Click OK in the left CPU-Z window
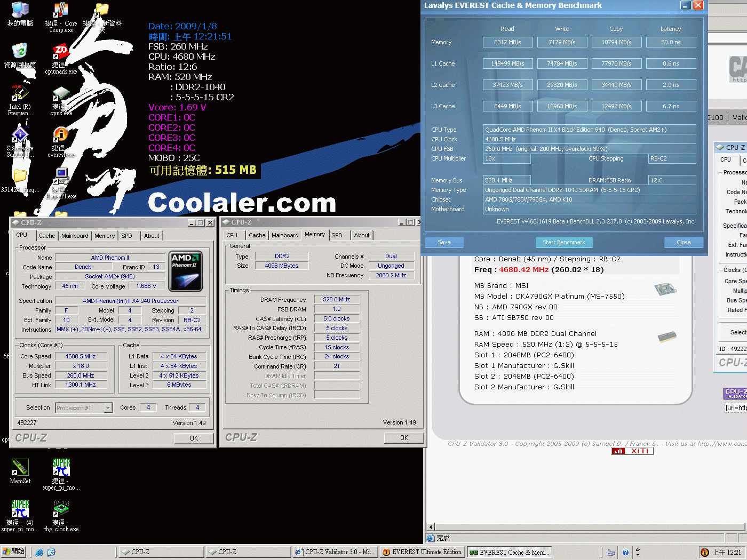747x560 pixels. click(x=194, y=438)
